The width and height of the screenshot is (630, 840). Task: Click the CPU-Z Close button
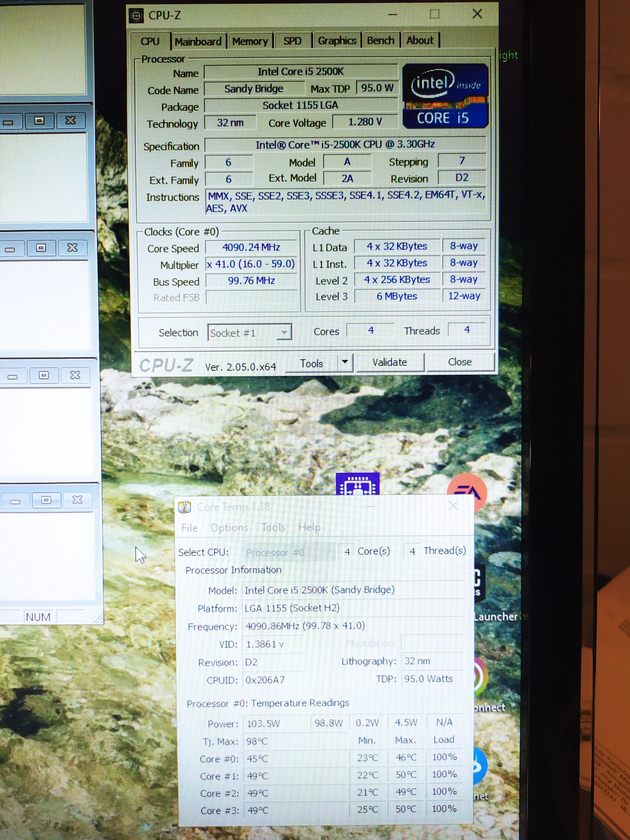click(460, 362)
